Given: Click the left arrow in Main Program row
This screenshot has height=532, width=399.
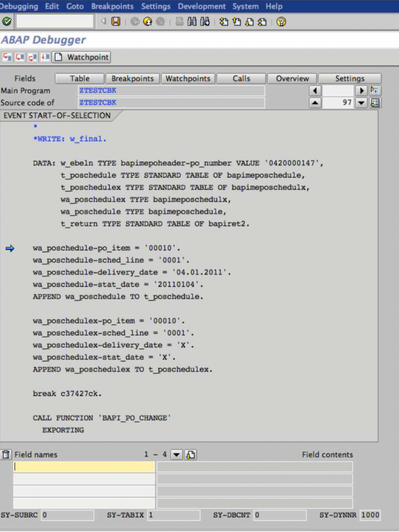Looking at the screenshot, I should 315,90.
